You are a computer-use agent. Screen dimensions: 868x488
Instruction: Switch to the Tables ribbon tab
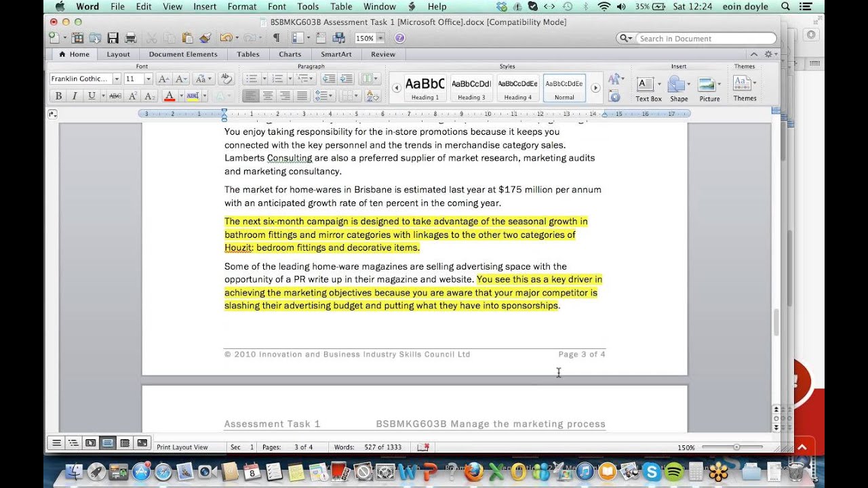click(x=248, y=54)
